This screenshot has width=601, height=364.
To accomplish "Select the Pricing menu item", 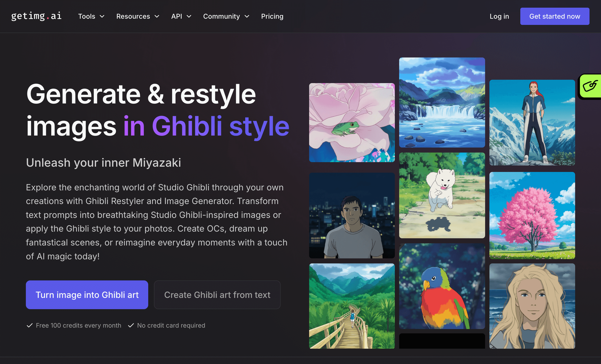I will coord(272,16).
